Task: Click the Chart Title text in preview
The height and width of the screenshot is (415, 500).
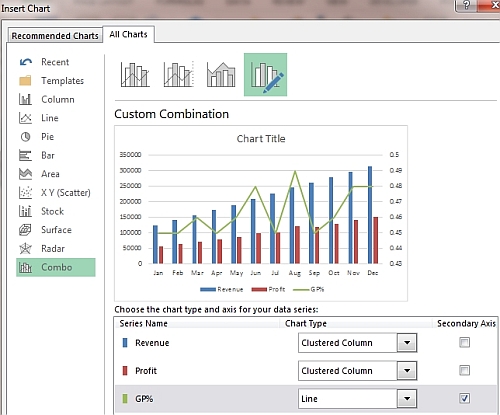Action: tap(261, 139)
